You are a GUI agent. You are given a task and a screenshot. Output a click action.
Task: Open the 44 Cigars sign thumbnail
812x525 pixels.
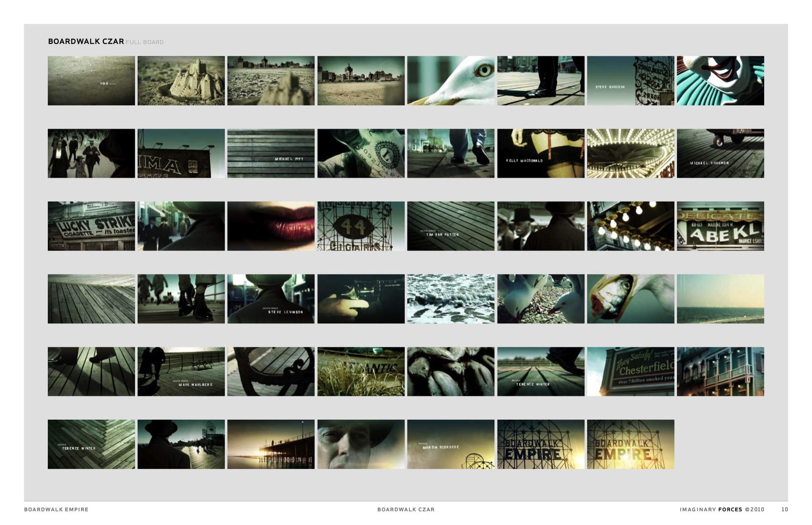[361, 226]
